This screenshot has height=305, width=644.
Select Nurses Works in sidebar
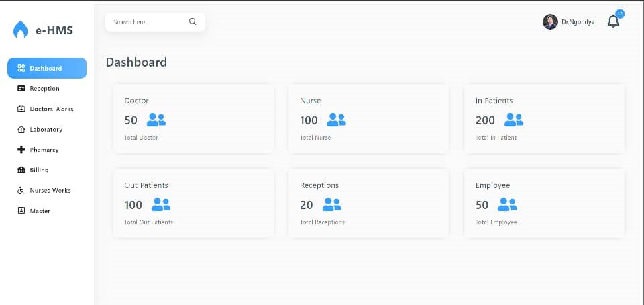click(x=50, y=191)
